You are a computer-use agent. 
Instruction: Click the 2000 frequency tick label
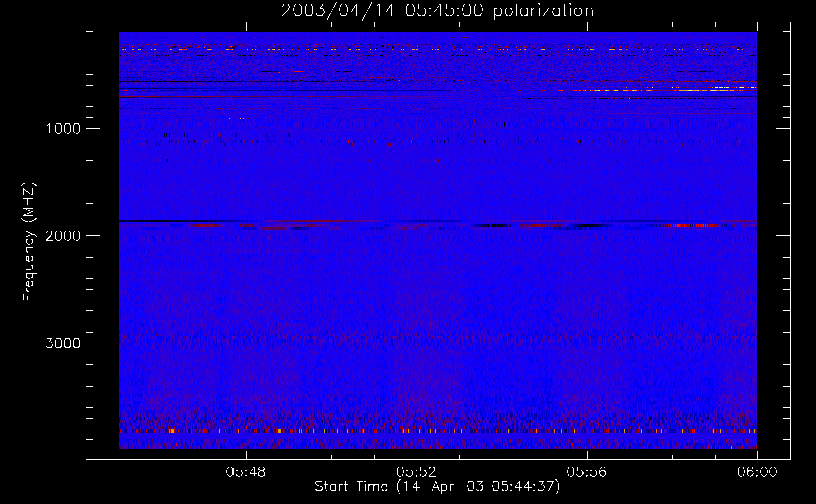pos(63,236)
